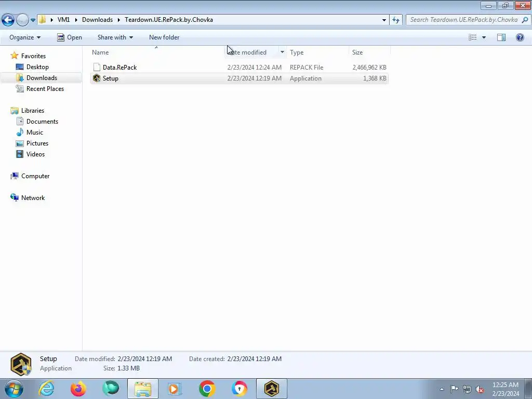Open Recent Places in the navigation pane
This screenshot has height=399, width=532.
pos(45,88)
